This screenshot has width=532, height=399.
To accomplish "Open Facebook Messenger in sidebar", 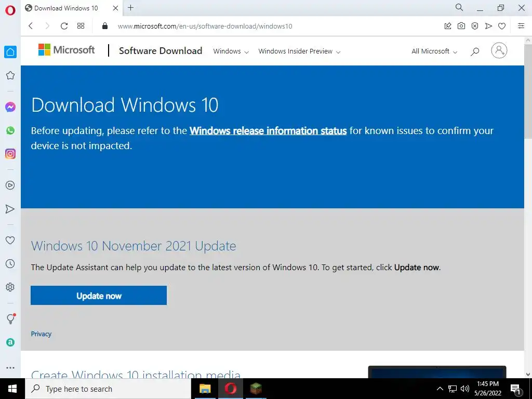I will (10, 107).
